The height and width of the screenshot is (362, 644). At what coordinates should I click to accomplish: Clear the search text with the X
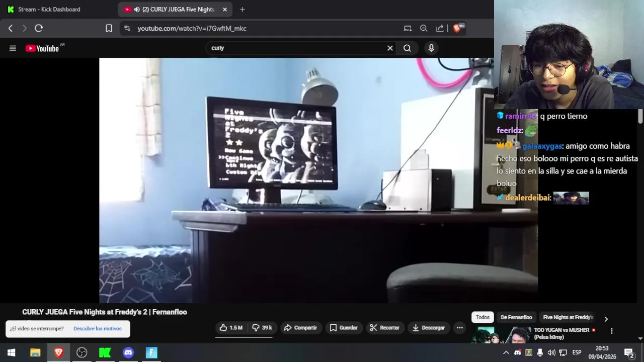coord(390,48)
